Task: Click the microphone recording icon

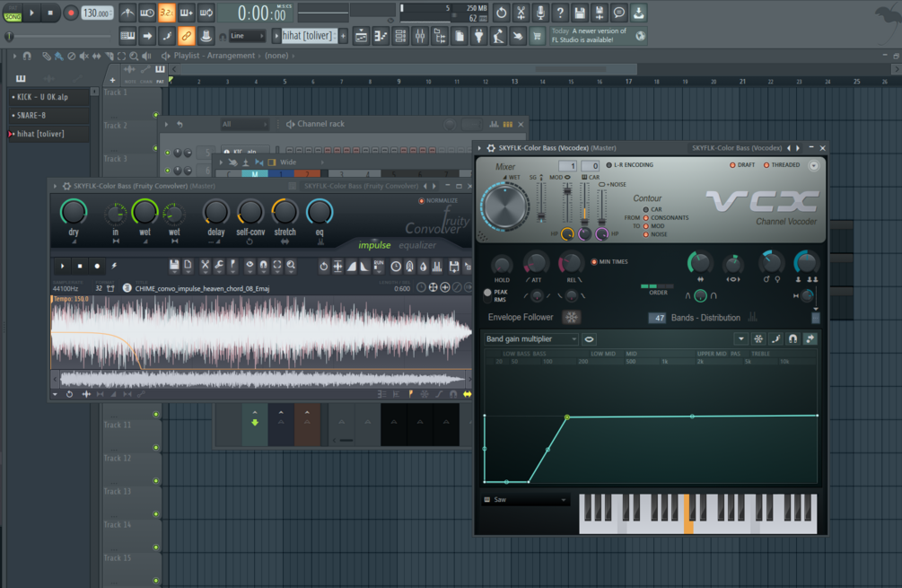Action: (x=540, y=12)
